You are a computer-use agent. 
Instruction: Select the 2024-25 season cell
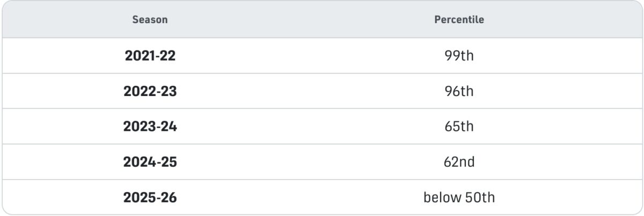click(150, 162)
